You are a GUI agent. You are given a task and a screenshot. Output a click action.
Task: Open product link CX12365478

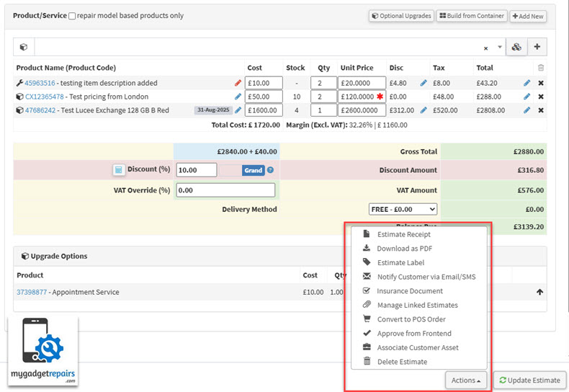[44, 97]
